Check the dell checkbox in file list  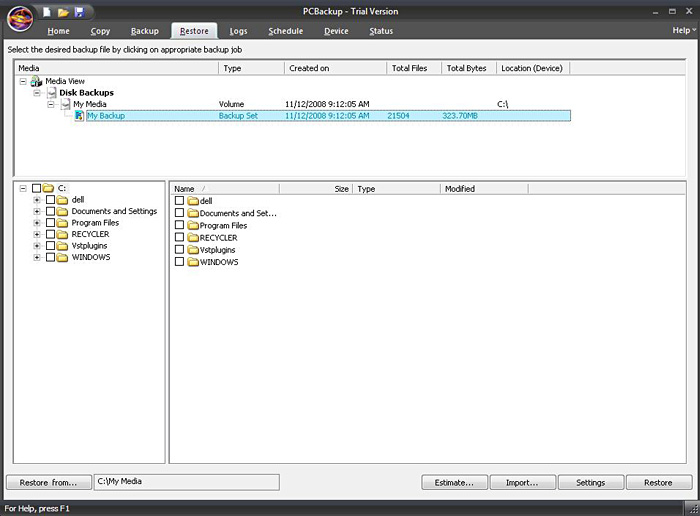click(x=179, y=201)
